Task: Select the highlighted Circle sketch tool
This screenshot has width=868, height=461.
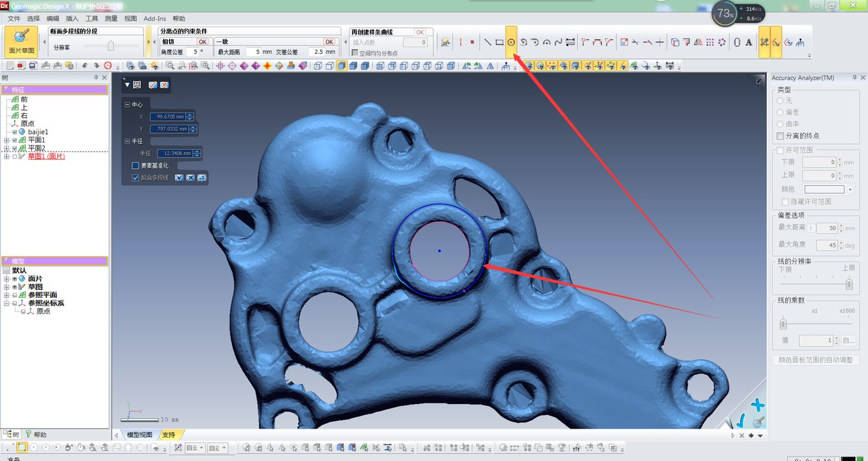Action: (x=511, y=42)
